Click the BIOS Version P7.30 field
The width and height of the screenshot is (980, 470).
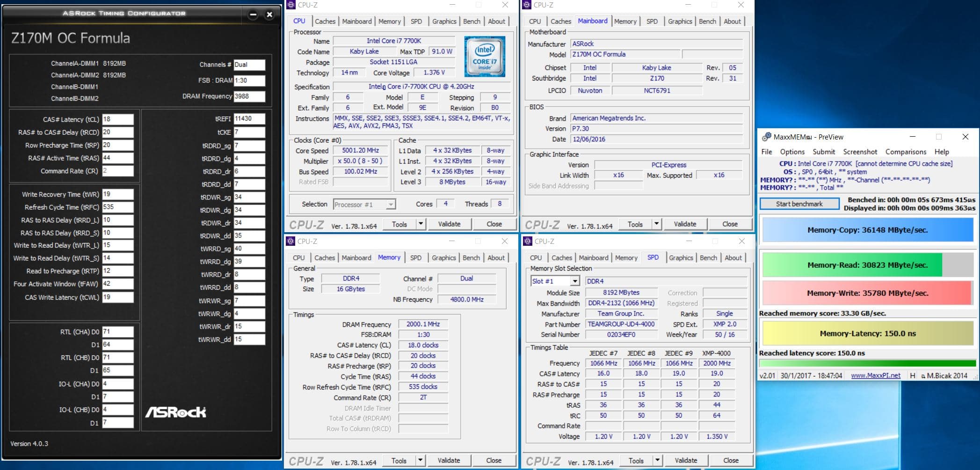coord(657,129)
